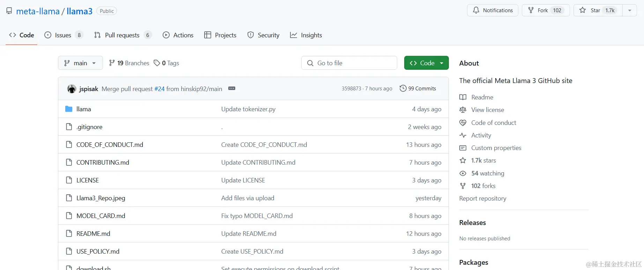Image resolution: width=644 pixels, height=270 pixels.
Task: View the 102 forks link
Action: [478, 186]
